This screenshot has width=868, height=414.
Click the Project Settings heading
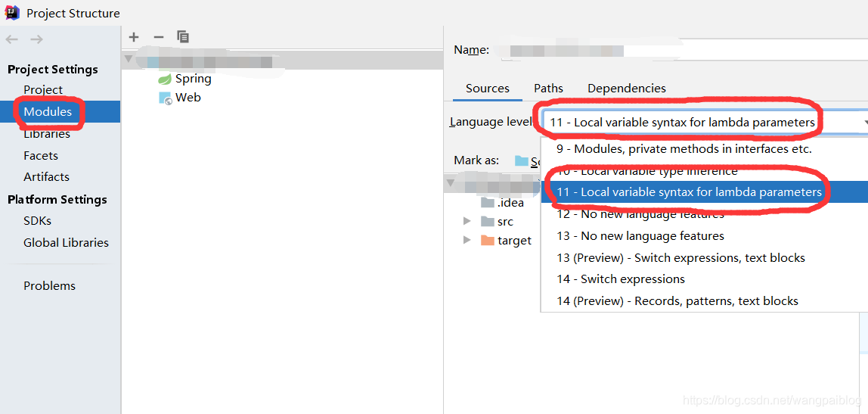pyautogui.click(x=53, y=70)
